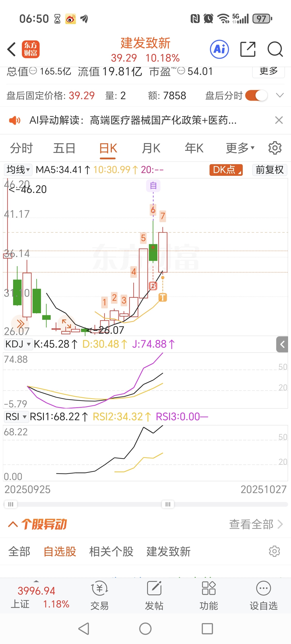
Task: Switch to 年K tab
Action: pyautogui.click(x=194, y=148)
